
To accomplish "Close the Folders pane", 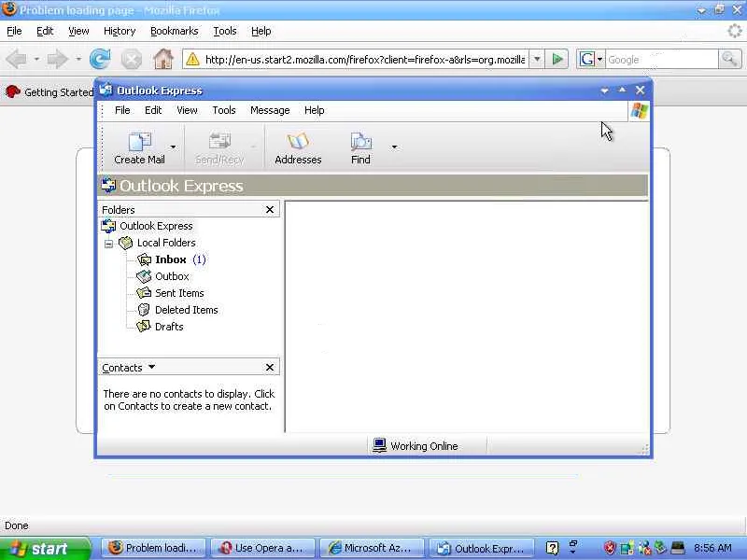I will coord(270,209).
